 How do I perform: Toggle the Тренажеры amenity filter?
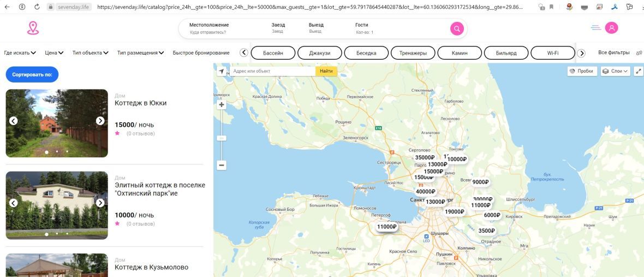413,52
